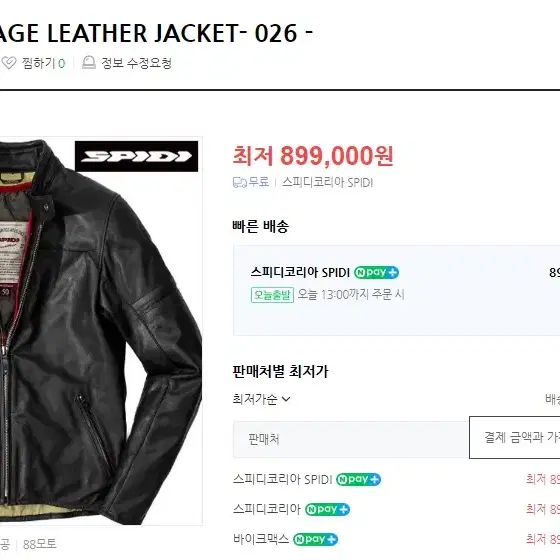This screenshot has height=560, width=560.
Task: Click Npay badge beside 스피디코리아 seller row
Action: coord(328,509)
